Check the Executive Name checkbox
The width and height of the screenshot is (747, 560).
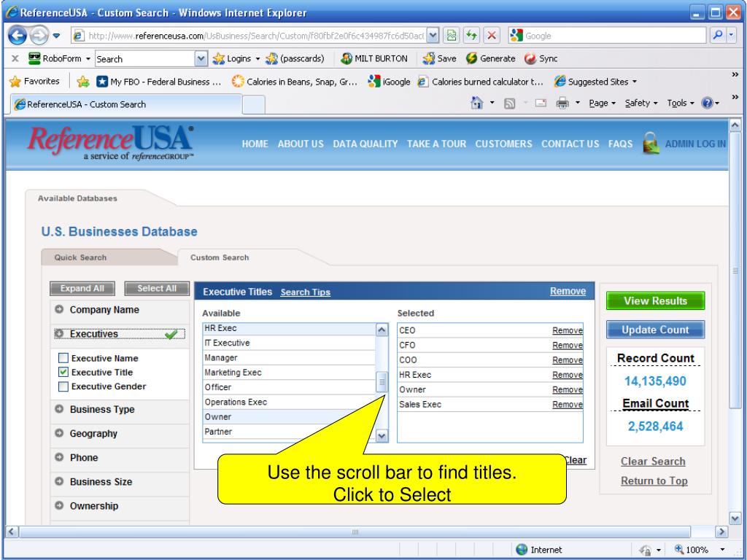coord(63,358)
